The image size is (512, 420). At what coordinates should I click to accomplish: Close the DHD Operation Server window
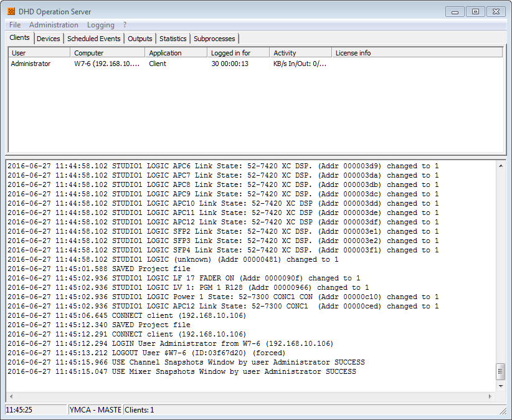[496, 12]
